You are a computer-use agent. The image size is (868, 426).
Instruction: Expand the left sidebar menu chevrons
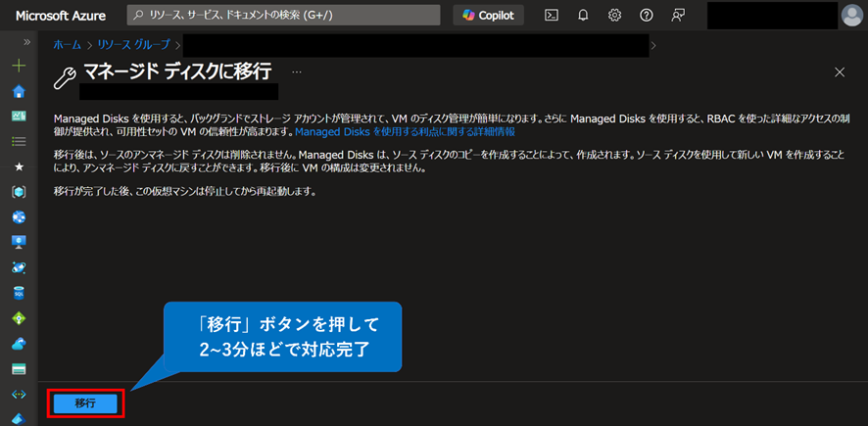coord(26,43)
